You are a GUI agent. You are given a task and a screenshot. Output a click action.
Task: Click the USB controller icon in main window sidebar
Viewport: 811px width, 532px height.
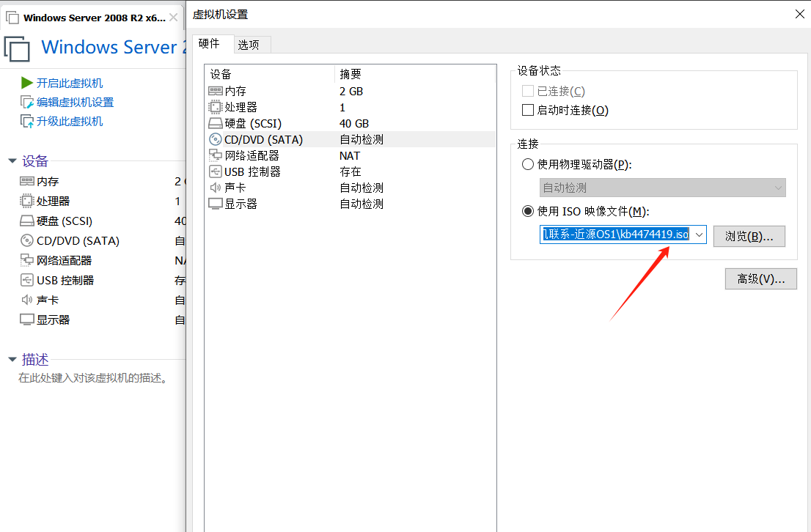click(x=27, y=280)
